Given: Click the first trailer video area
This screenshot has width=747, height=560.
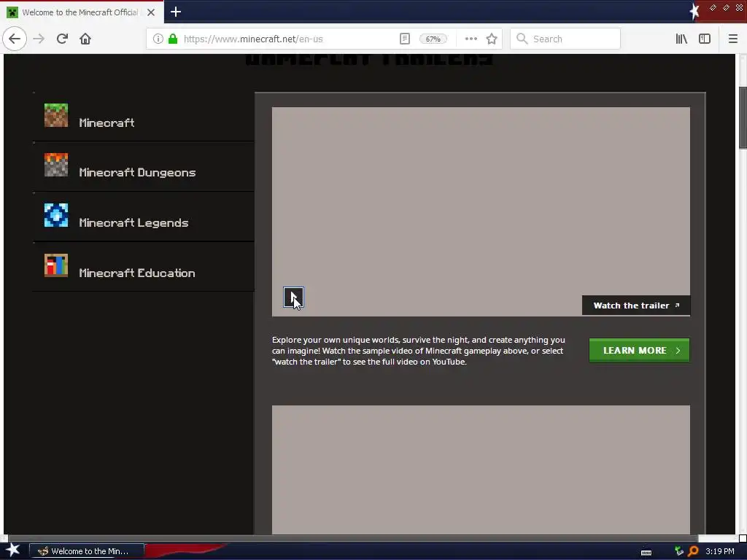Looking at the screenshot, I should (481, 211).
